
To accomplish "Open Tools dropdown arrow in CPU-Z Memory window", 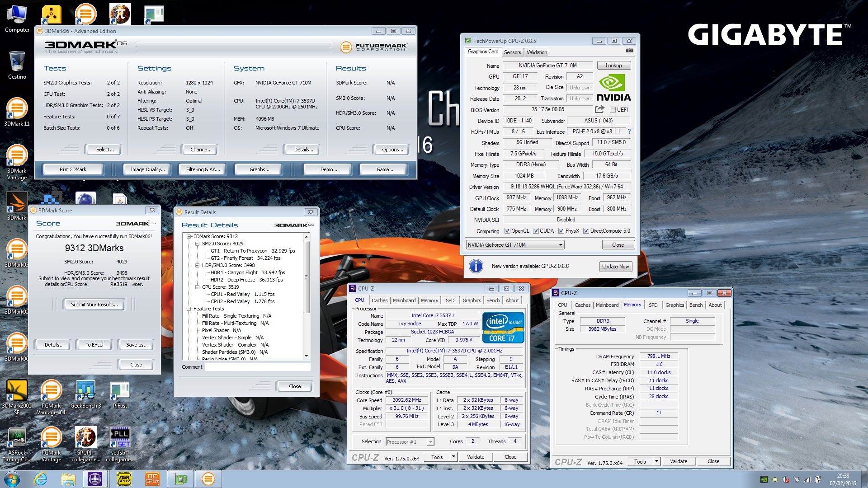I will click(x=656, y=461).
